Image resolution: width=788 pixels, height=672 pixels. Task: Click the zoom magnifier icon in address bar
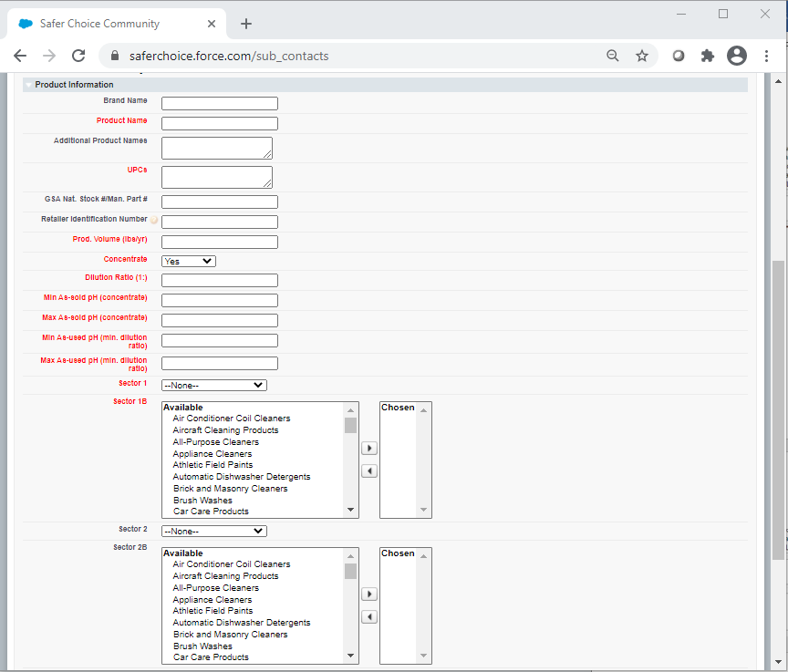click(x=613, y=56)
